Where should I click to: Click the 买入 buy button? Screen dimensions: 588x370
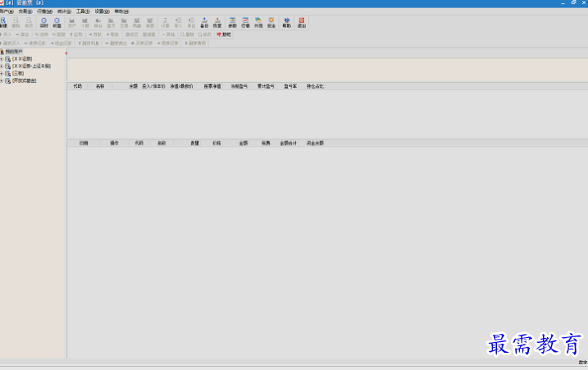[6, 34]
